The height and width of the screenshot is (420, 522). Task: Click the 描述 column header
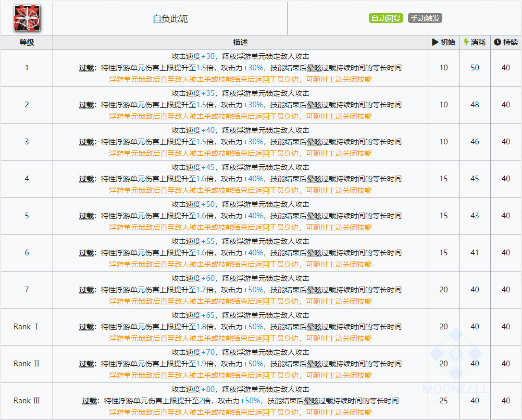tap(240, 42)
